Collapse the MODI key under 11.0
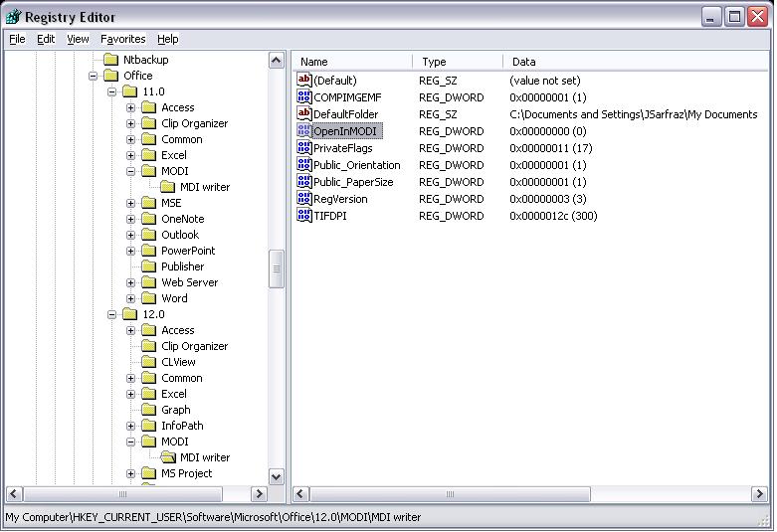This screenshot has height=532, width=777. (x=130, y=171)
